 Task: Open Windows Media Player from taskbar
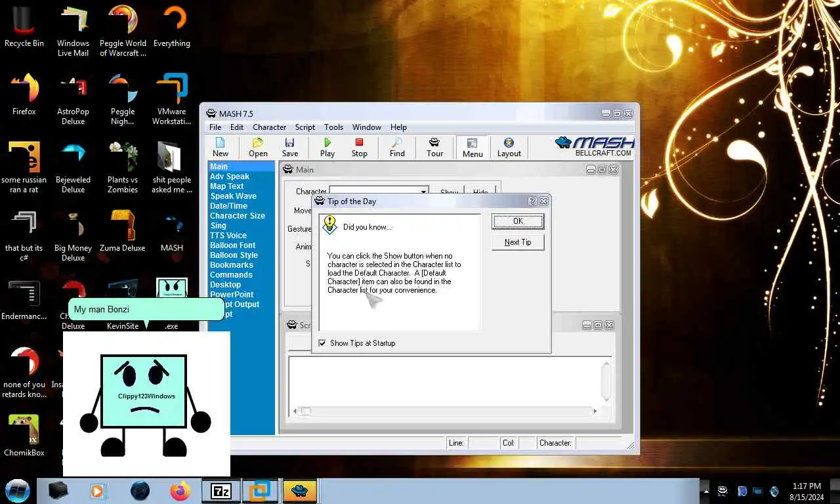coord(98,490)
